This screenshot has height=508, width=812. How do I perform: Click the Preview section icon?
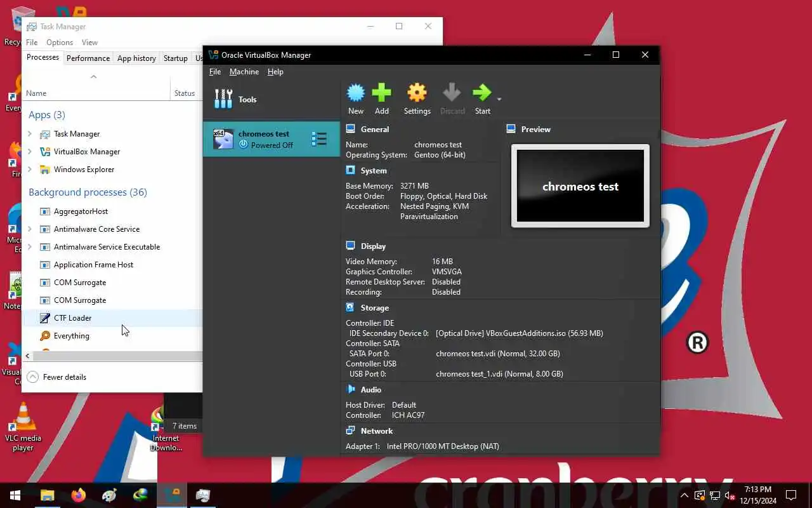(511, 129)
